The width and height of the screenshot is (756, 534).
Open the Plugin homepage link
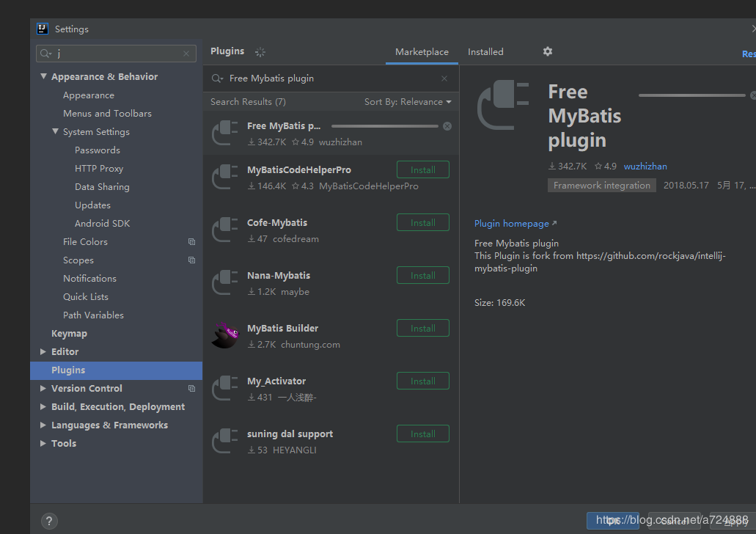(515, 223)
